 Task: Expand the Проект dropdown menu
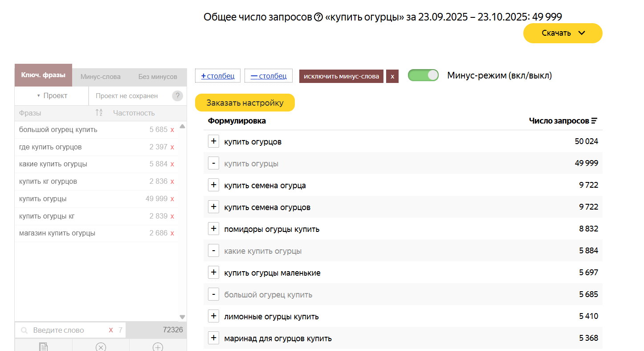click(x=52, y=96)
